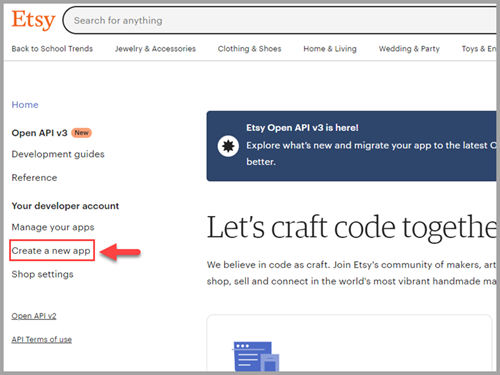Select Create a new app

tap(51, 251)
